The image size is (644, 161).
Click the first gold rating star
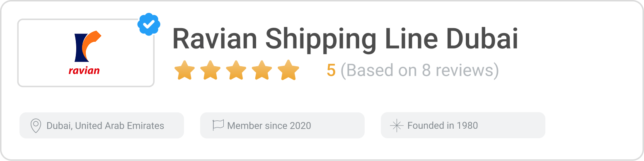pyautogui.click(x=184, y=70)
